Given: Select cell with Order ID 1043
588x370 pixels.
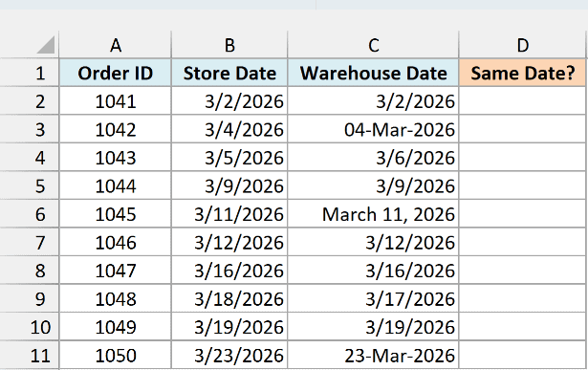Looking at the screenshot, I should coord(115,158).
